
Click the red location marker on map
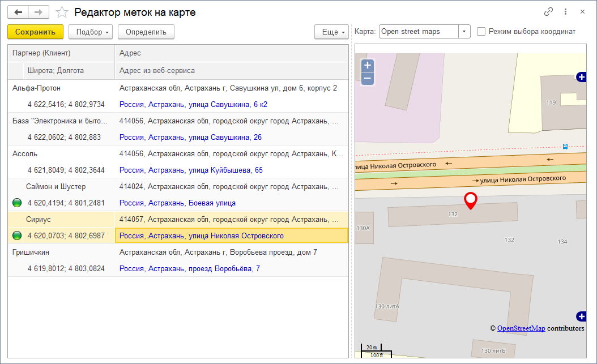click(x=470, y=200)
